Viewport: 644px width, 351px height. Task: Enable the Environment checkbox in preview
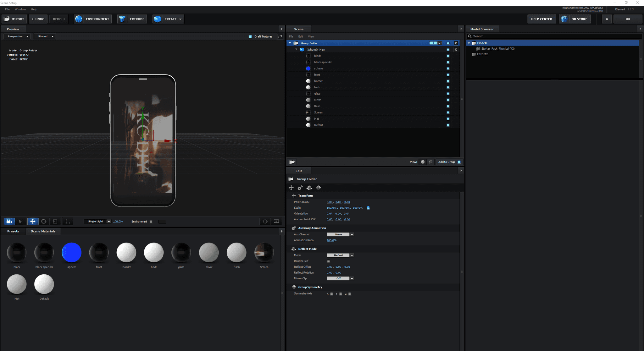[x=151, y=222]
